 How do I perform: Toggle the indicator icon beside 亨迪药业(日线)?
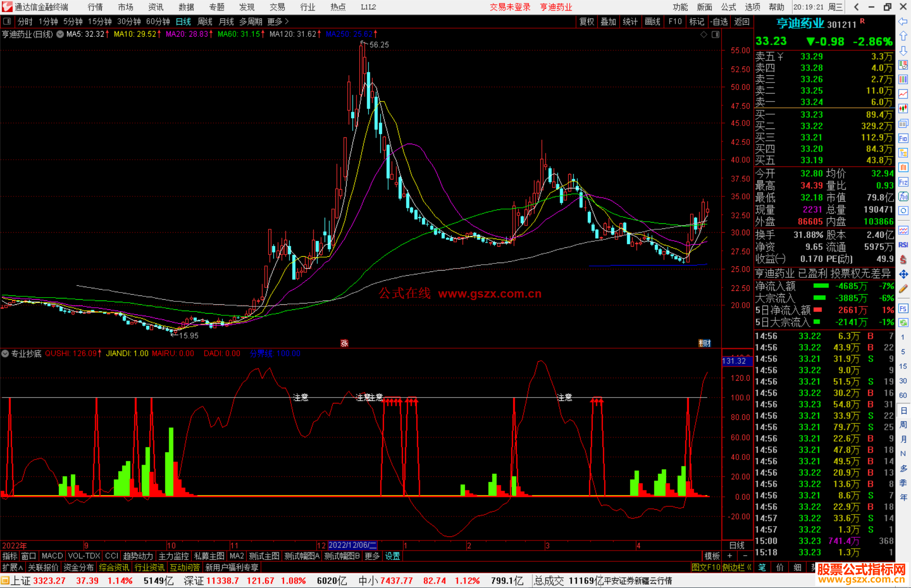point(60,34)
